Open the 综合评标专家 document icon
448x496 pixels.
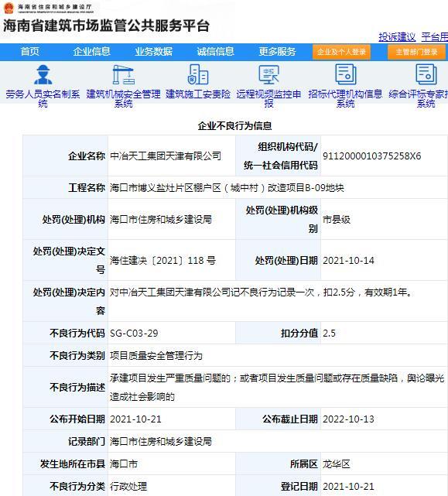(x=426, y=74)
